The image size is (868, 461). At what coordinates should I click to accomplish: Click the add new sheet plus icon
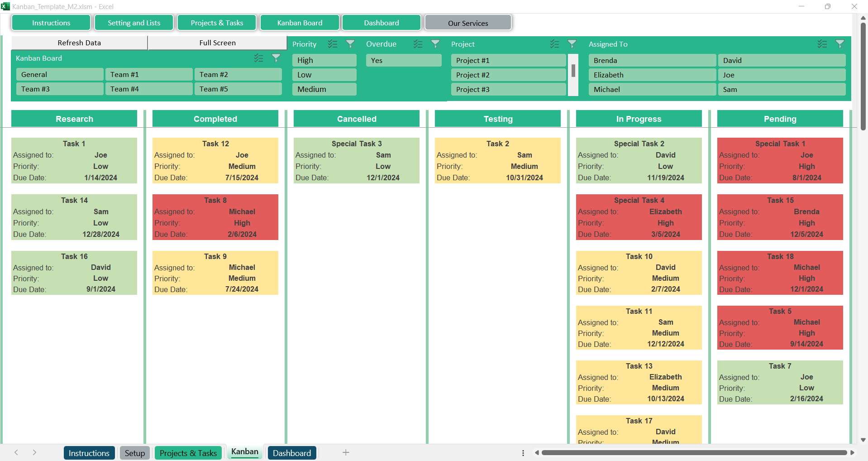pyautogui.click(x=346, y=452)
